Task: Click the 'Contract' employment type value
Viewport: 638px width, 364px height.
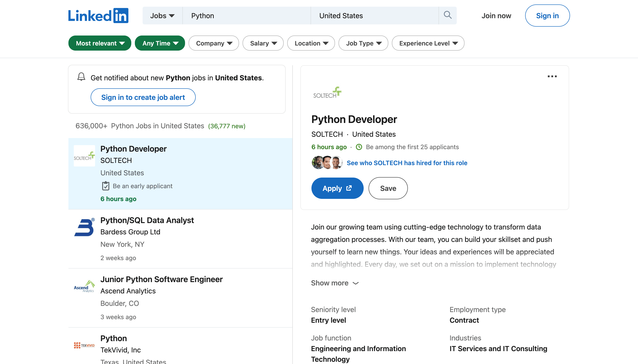Action: pyautogui.click(x=464, y=320)
